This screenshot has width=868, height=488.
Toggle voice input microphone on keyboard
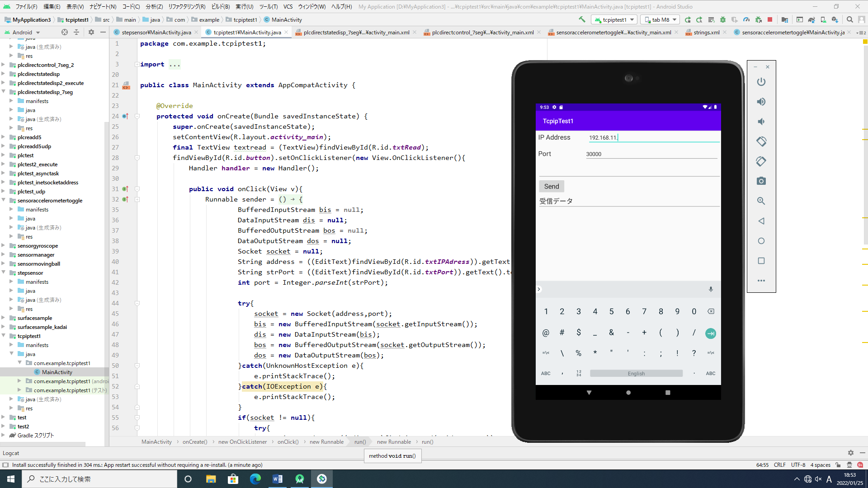pos(711,289)
